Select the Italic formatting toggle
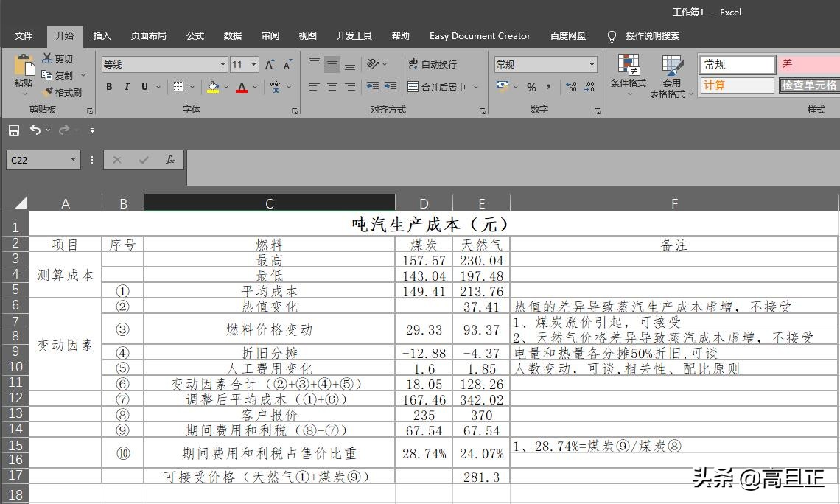This screenshot has width=840, height=504. click(x=126, y=87)
